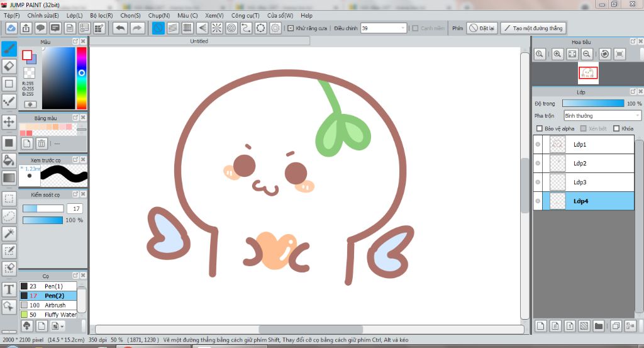Open the Tệp(F) menu

point(11,15)
